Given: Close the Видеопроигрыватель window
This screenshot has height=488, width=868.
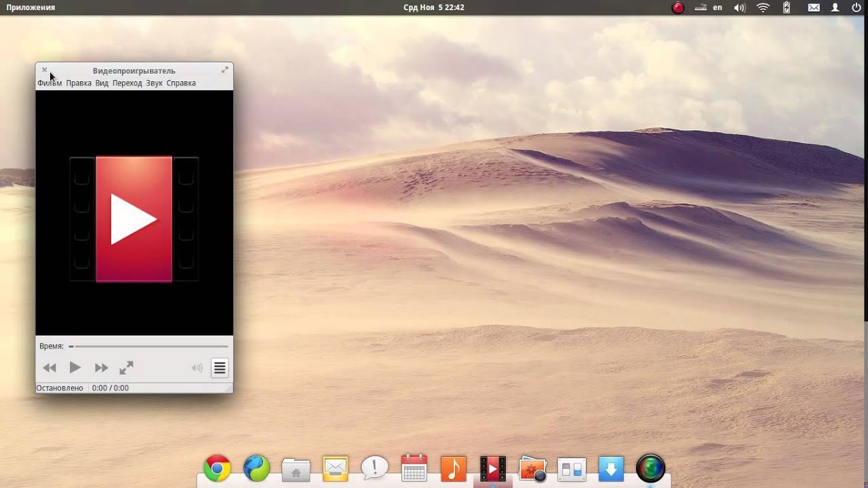Looking at the screenshot, I should point(44,70).
